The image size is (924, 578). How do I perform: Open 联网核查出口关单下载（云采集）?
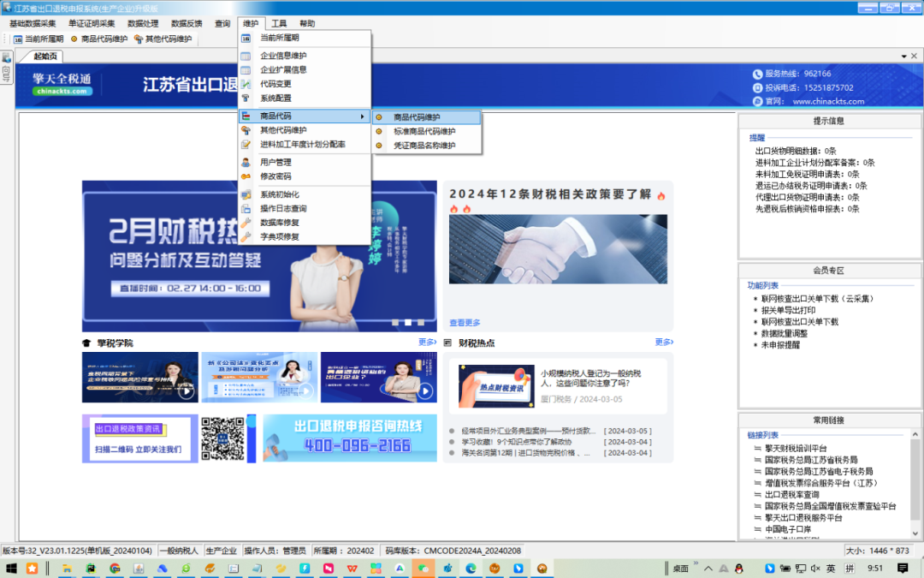[x=817, y=299]
